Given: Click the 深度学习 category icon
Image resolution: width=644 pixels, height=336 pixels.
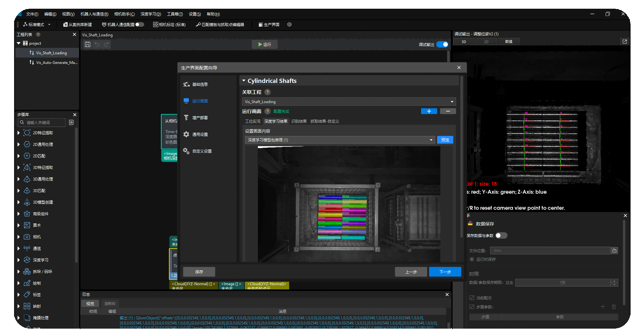Looking at the screenshot, I should tap(27, 260).
